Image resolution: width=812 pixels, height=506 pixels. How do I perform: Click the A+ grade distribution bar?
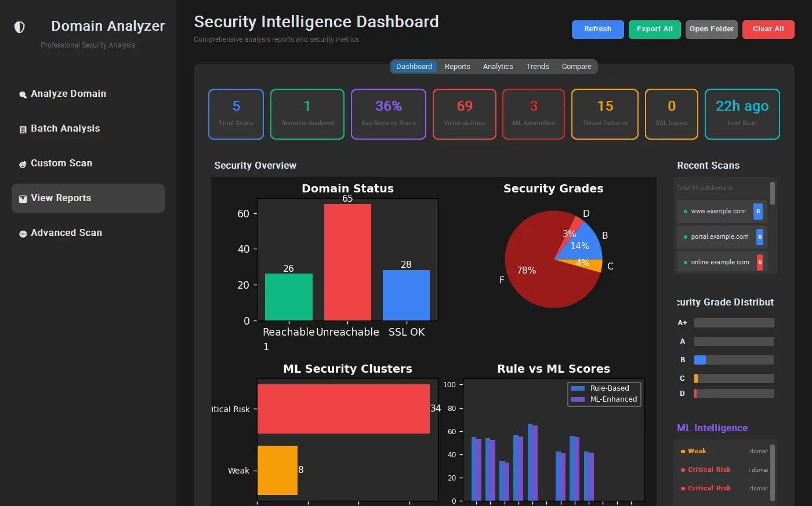[x=734, y=323]
